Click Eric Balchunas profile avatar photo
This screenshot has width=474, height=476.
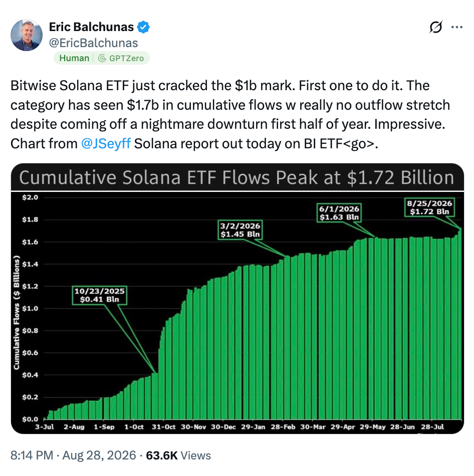27,35
